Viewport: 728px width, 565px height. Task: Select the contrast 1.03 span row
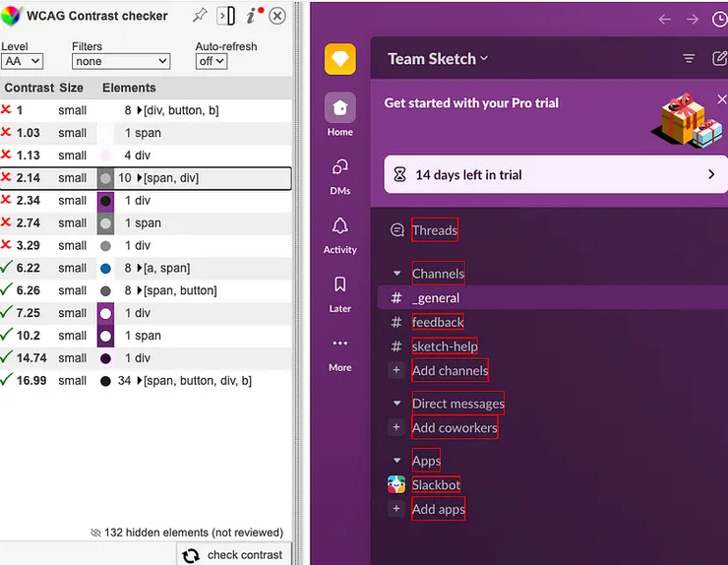pyautogui.click(x=146, y=133)
